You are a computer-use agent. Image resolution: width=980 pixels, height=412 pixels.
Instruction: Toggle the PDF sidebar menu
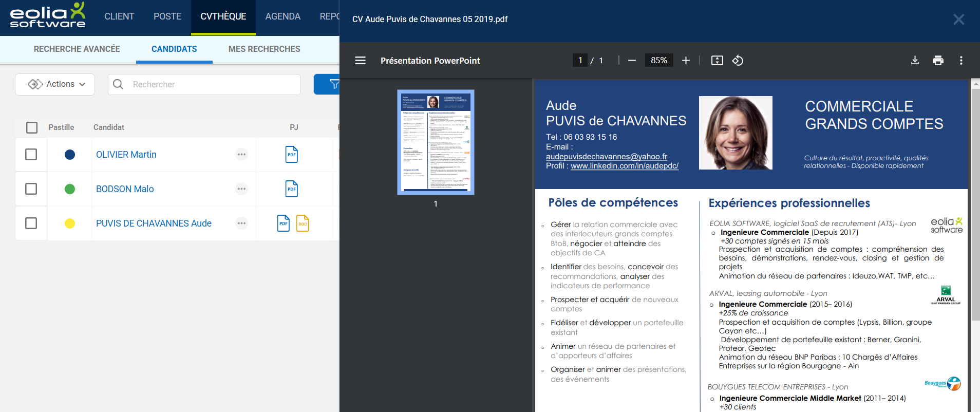tap(360, 61)
